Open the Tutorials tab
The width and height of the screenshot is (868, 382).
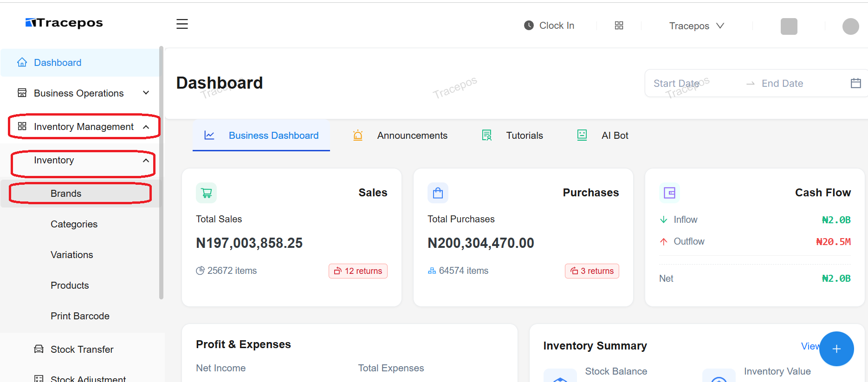click(x=512, y=135)
